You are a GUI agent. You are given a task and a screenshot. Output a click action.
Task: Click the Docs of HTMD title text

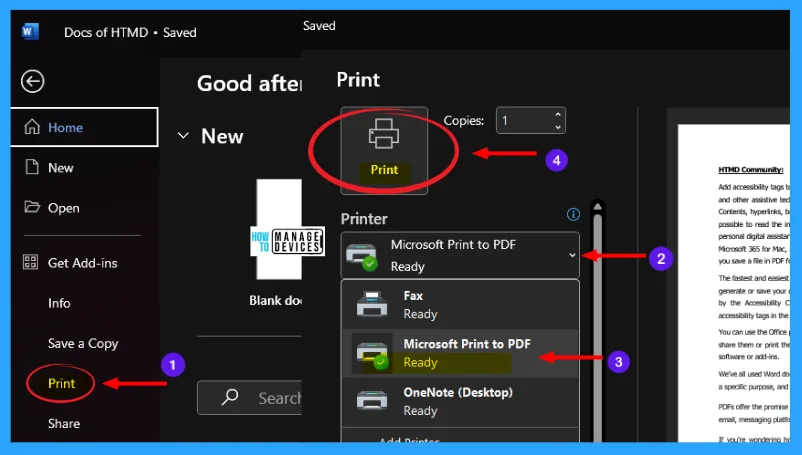106,32
